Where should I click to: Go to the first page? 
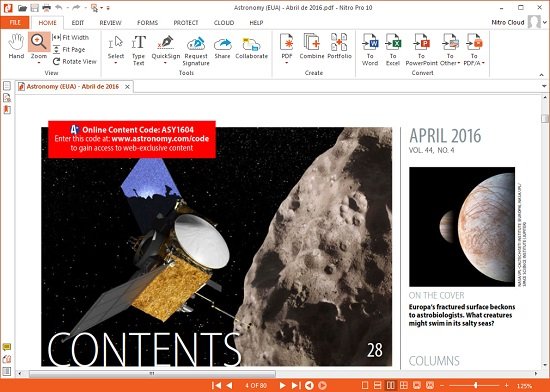(x=216, y=385)
